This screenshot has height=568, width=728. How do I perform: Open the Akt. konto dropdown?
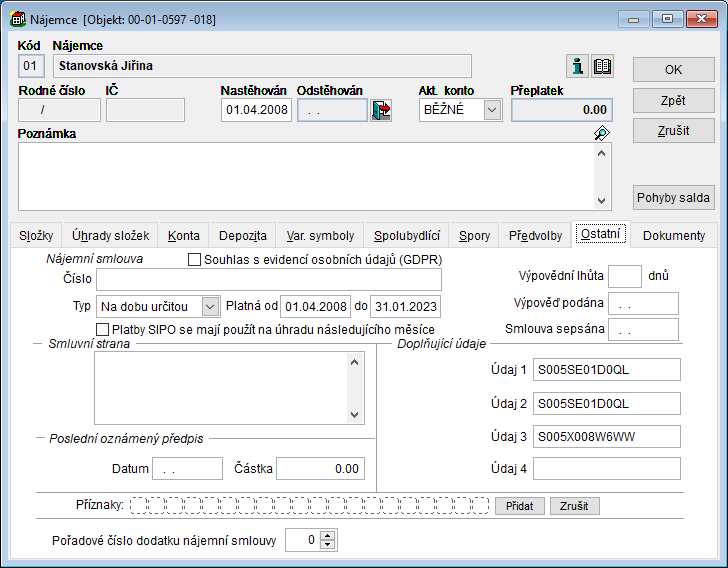click(x=492, y=110)
